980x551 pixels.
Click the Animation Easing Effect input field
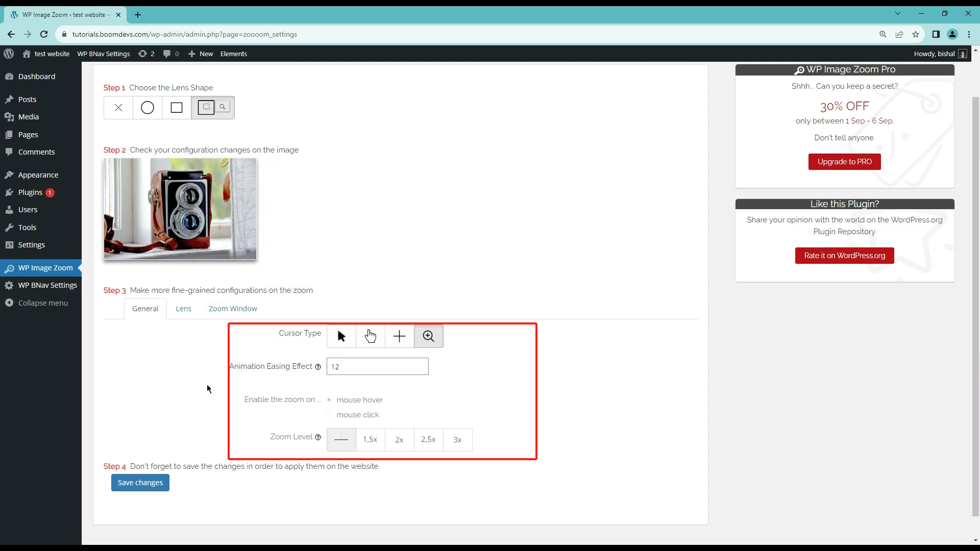pos(378,367)
